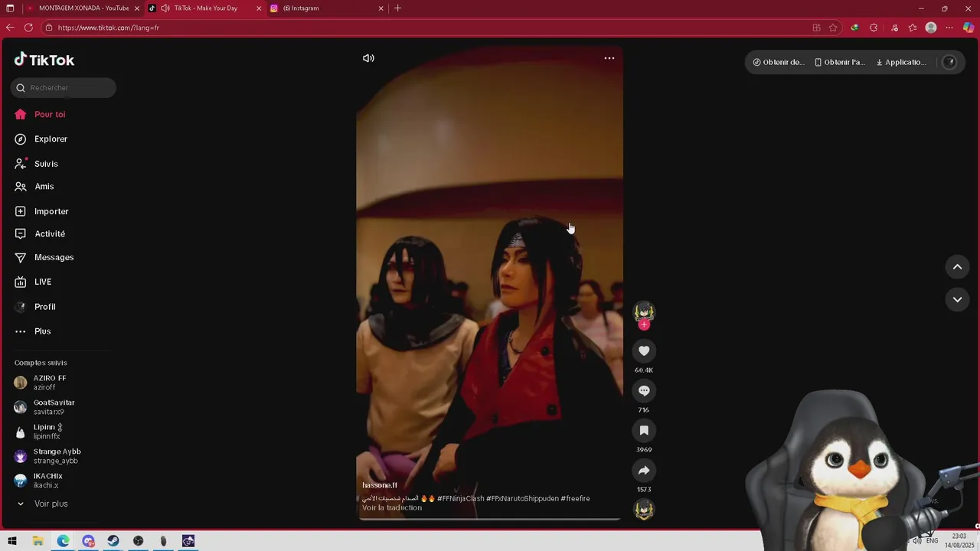Open the browser favorites list icon
Viewport: 980px width, 551px height.
[913, 28]
